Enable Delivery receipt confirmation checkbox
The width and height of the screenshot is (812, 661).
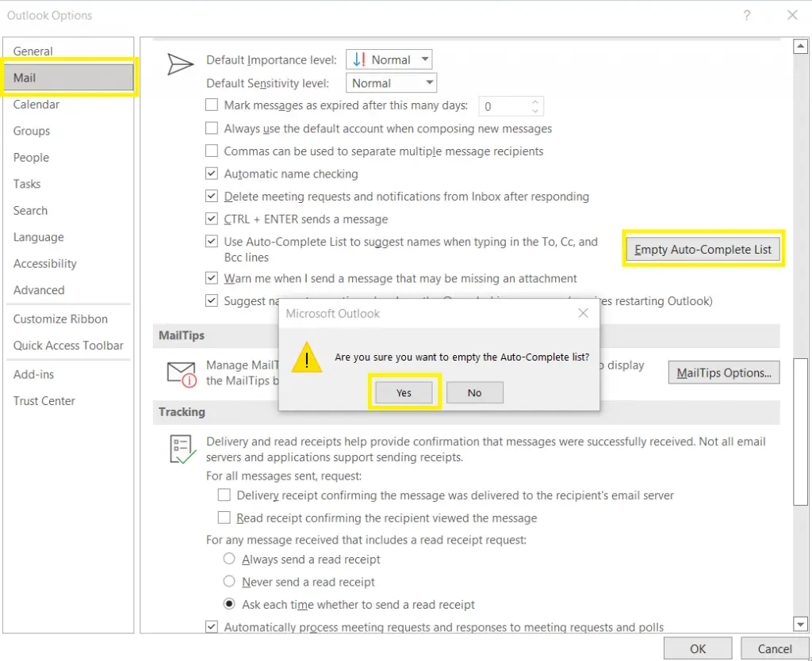[x=224, y=495]
